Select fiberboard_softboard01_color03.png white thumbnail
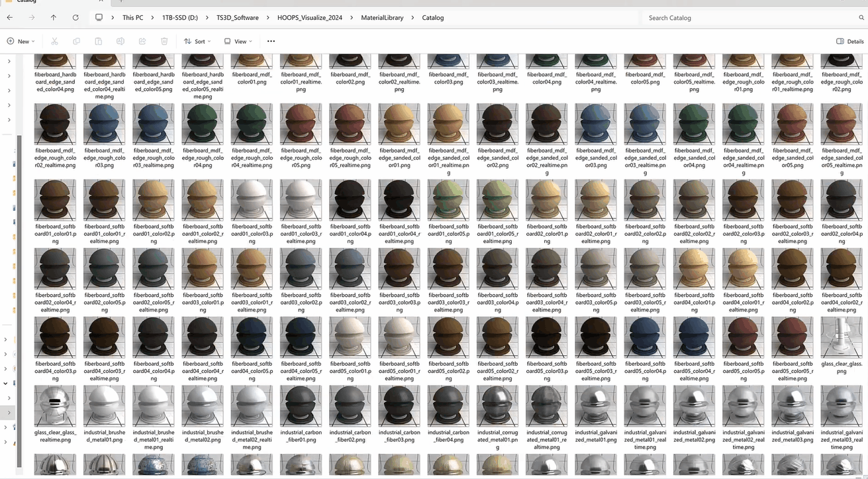Viewport: 868px width, 479px height. click(252, 200)
